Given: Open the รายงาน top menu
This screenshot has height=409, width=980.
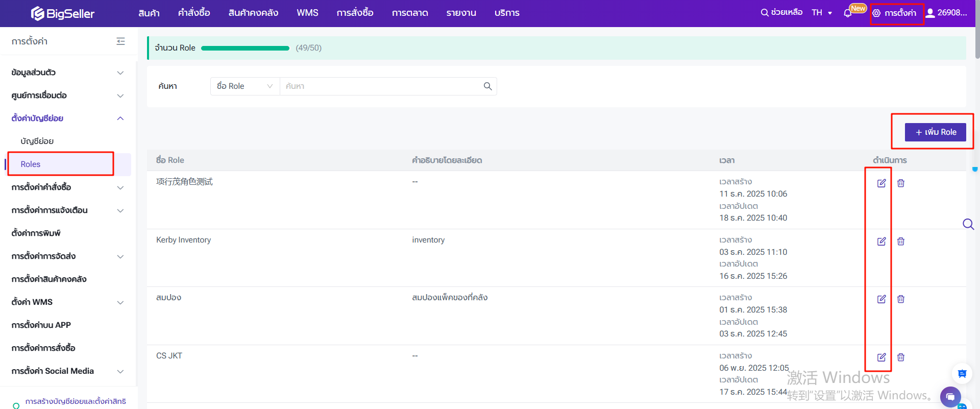Looking at the screenshot, I should click(461, 13).
